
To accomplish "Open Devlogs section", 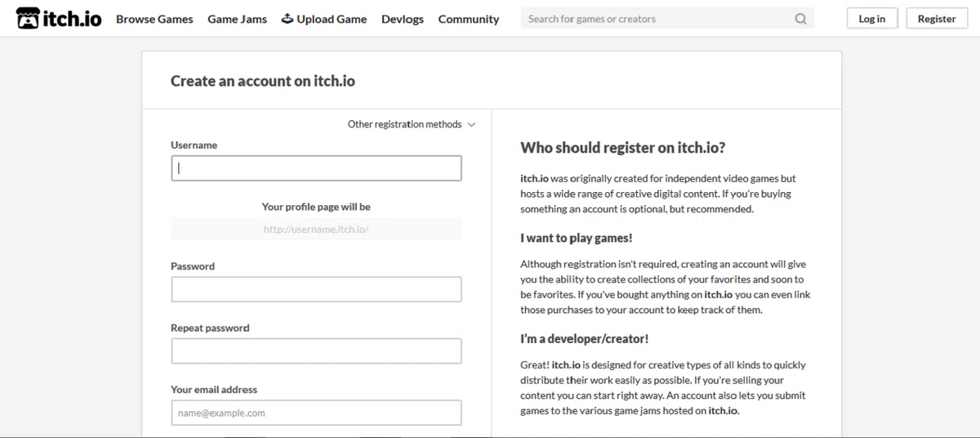I will tap(403, 19).
